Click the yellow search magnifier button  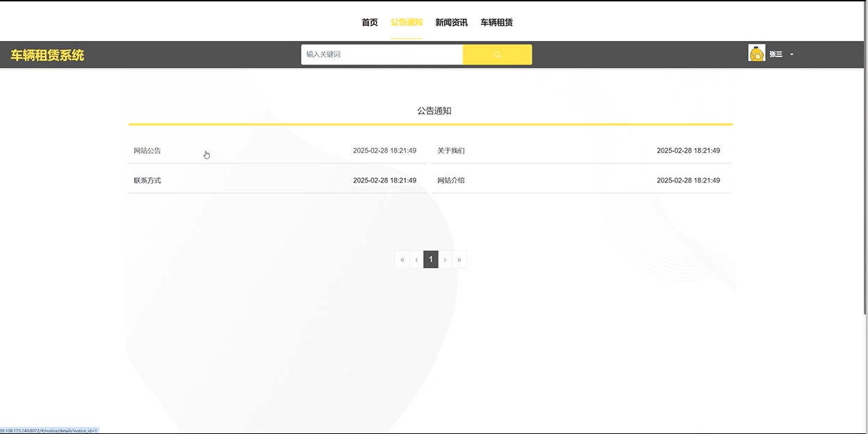click(498, 55)
